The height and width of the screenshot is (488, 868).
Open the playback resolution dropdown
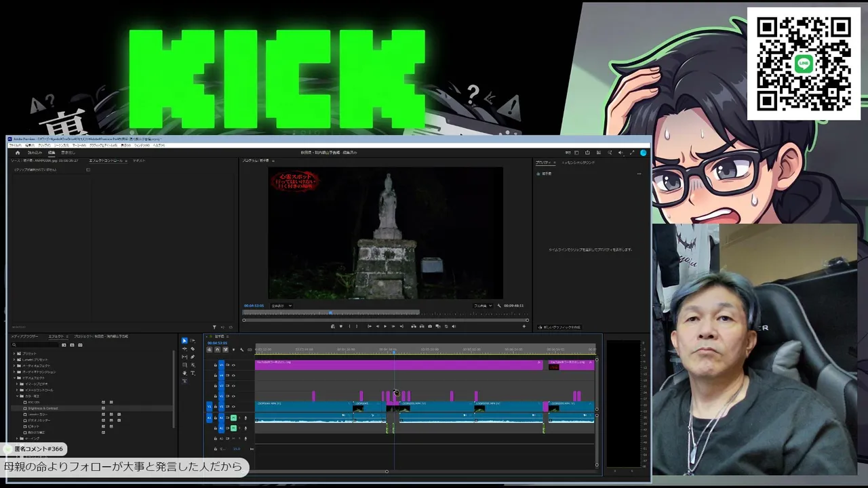[483, 306]
